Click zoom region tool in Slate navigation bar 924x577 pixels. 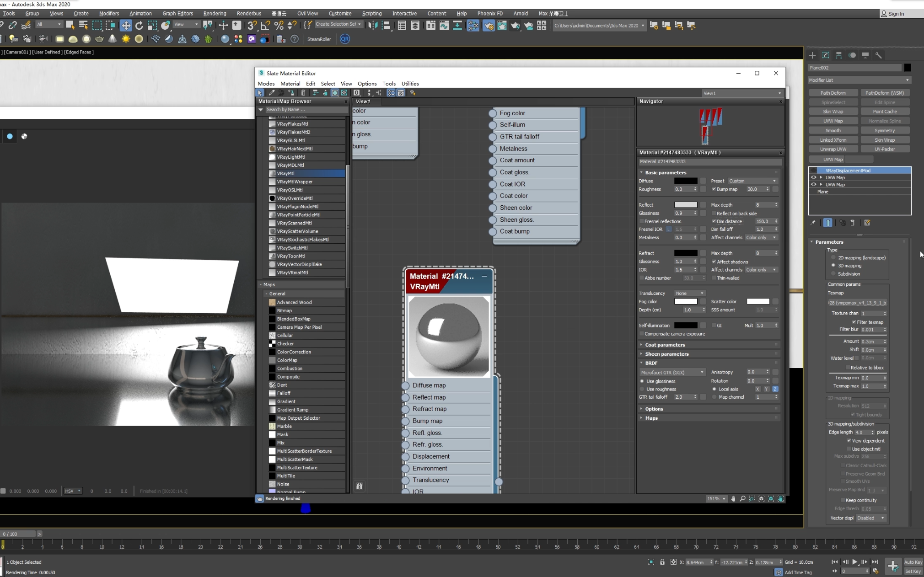pos(752,499)
